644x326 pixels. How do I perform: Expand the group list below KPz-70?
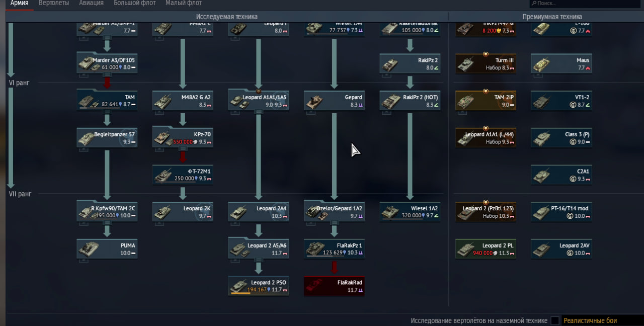click(x=183, y=149)
